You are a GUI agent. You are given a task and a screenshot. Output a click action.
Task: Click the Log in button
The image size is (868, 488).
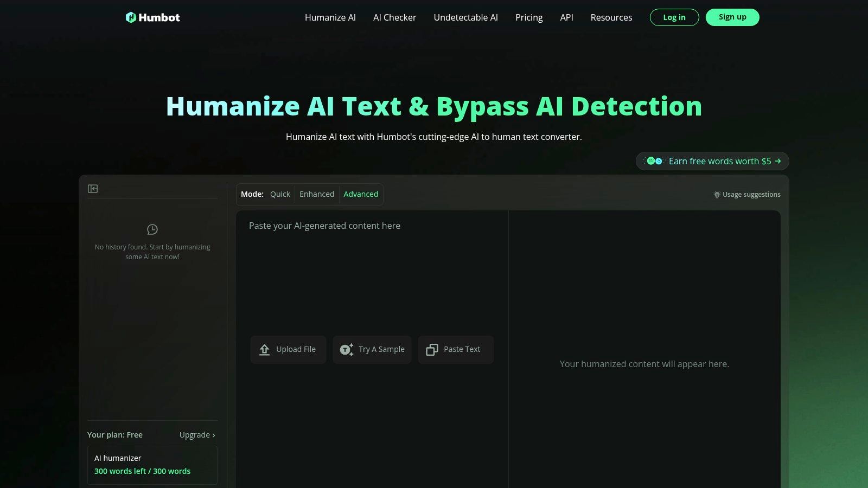click(674, 17)
